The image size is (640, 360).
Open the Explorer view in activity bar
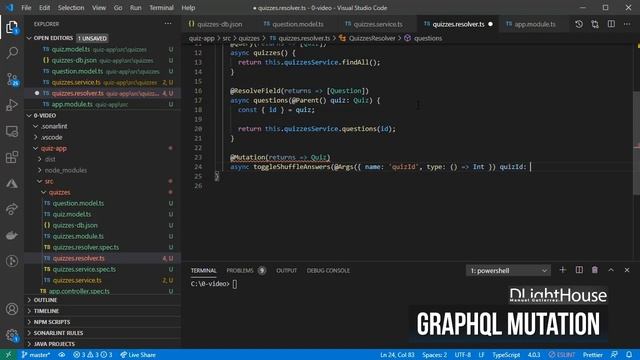click(x=12, y=27)
